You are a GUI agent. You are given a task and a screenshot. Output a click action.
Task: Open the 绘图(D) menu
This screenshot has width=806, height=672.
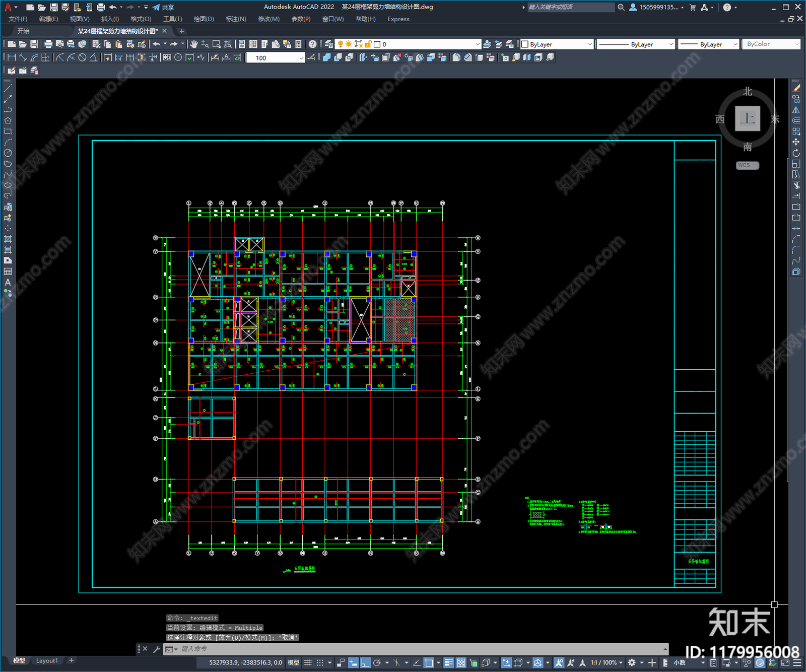(204, 19)
